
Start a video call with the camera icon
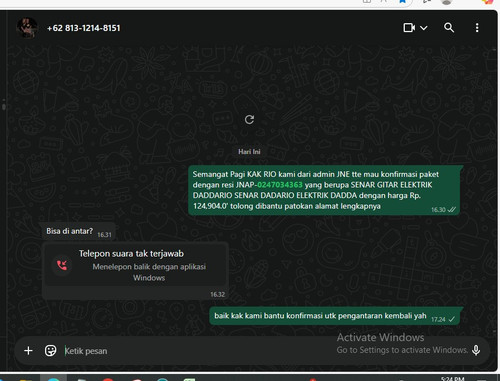pos(409,28)
